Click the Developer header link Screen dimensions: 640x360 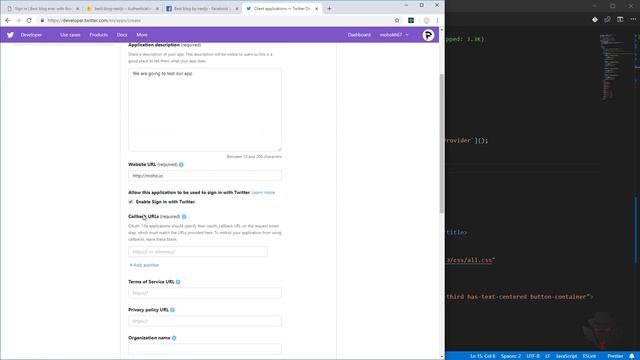point(31,35)
